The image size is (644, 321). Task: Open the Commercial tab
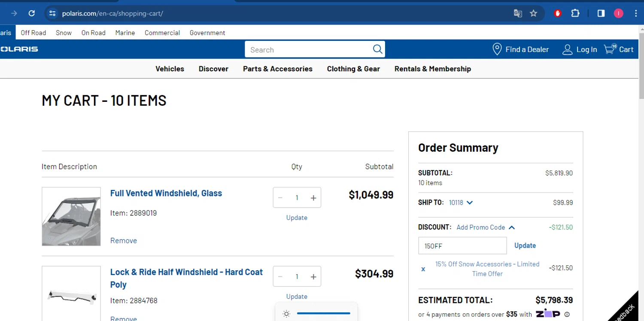pos(162,33)
